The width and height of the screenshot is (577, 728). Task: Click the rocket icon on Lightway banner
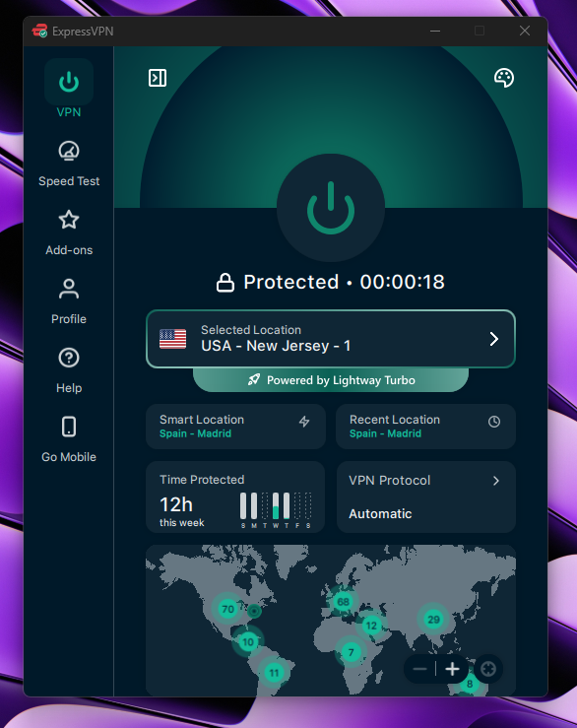[254, 380]
